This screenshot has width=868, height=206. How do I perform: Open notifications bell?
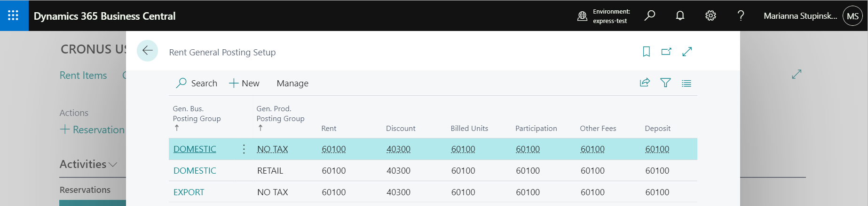tap(680, 16)
